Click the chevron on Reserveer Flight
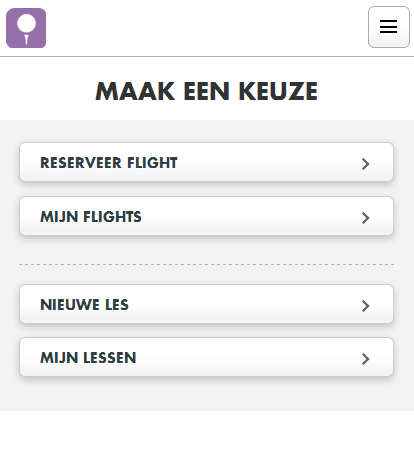This screenshot has height=457, width=414. pyautogui.click(x=366, y=164)
